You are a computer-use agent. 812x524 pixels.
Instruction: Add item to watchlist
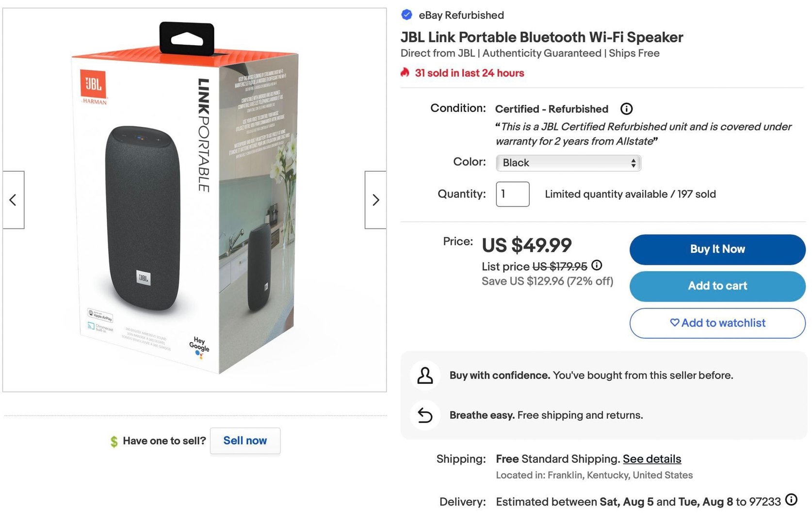coord(717,323)
